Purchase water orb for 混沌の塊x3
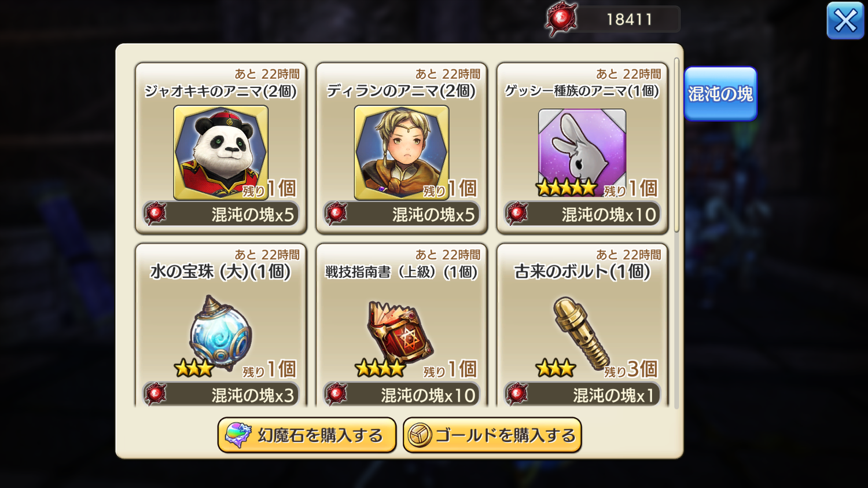Viewport: 868px width, 488px height. (220, 394)
